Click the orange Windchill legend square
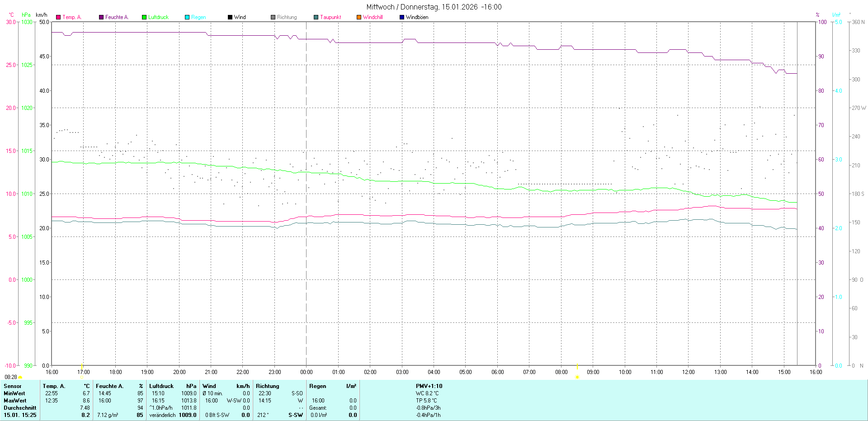 [359, 17]
